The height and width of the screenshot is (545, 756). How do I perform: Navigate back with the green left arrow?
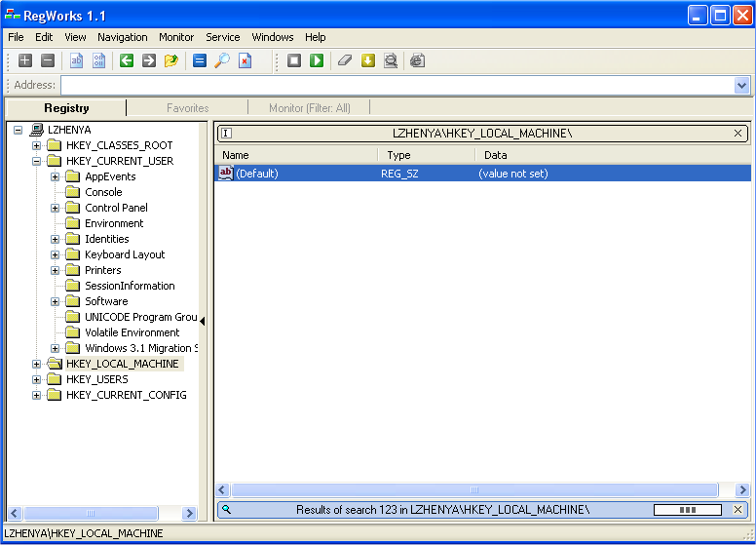point(127,60)
